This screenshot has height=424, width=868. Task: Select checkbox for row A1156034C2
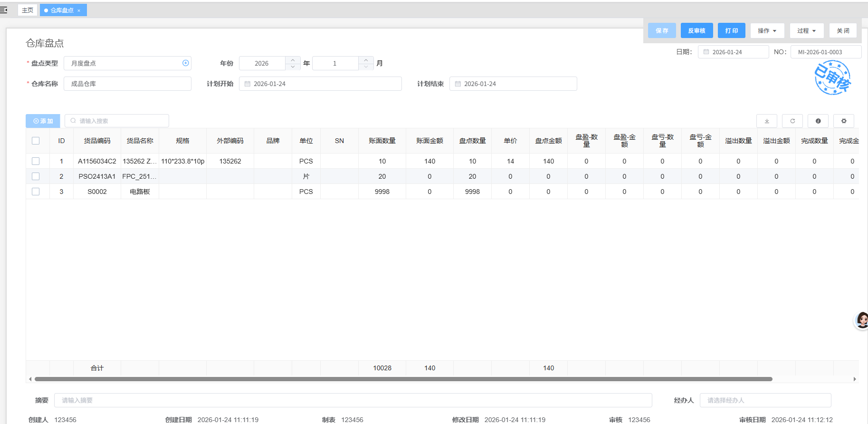pyautogui.click(x=36, y=161)
